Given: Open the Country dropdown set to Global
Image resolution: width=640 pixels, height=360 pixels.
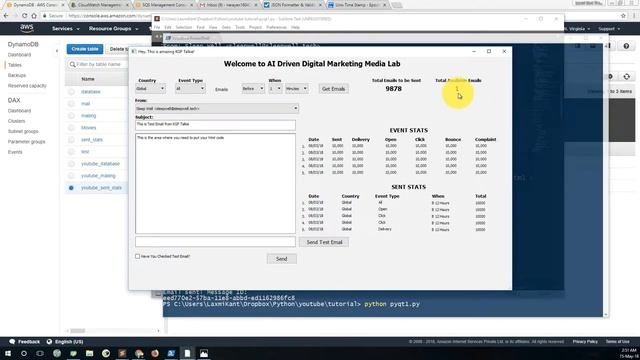Looking at the screenshot, I should point(150,89).
